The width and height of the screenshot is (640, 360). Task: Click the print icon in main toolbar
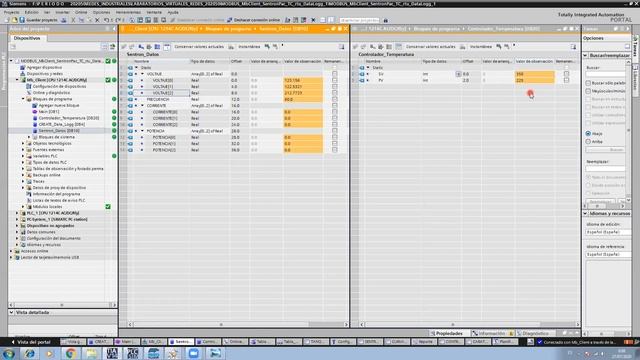coord(64,20)
